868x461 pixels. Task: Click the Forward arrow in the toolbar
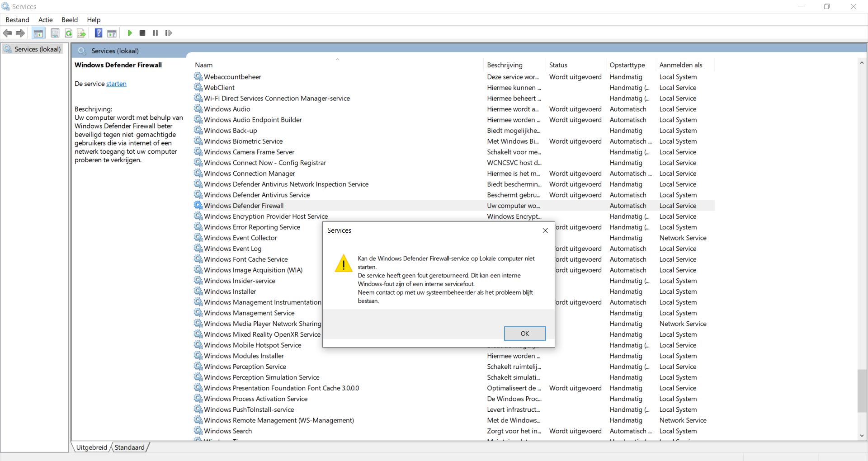20,33
